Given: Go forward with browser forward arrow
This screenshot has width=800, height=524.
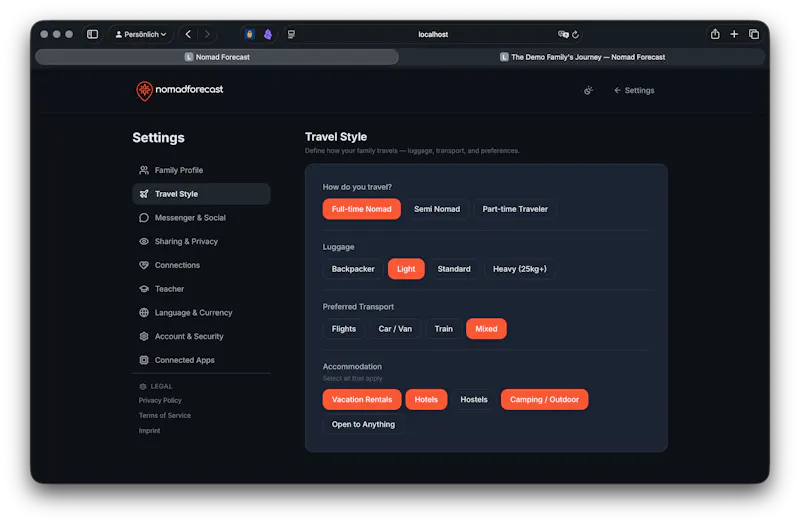Looking at the screenshot, I should click(x=207, y=34).
